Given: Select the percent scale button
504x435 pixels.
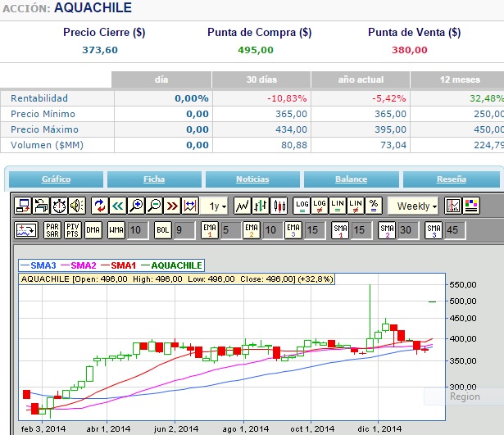Looking at the screenshot, I should 374,206.
